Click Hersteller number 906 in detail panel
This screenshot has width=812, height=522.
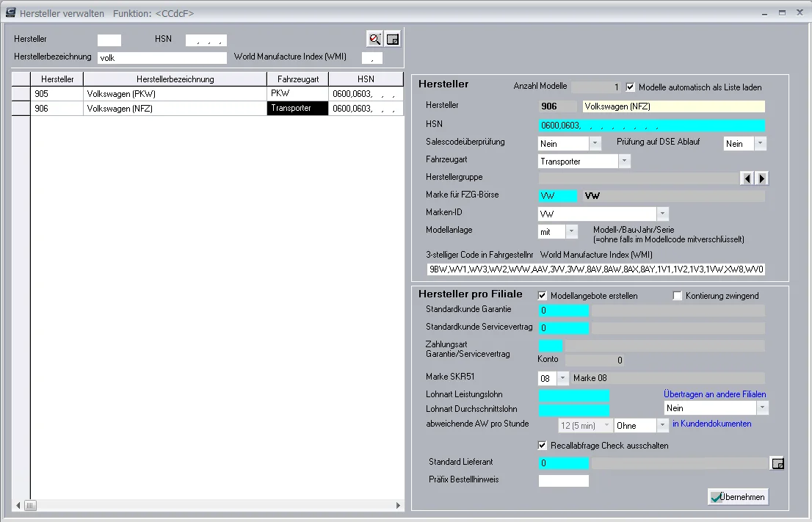coord(557,106)
